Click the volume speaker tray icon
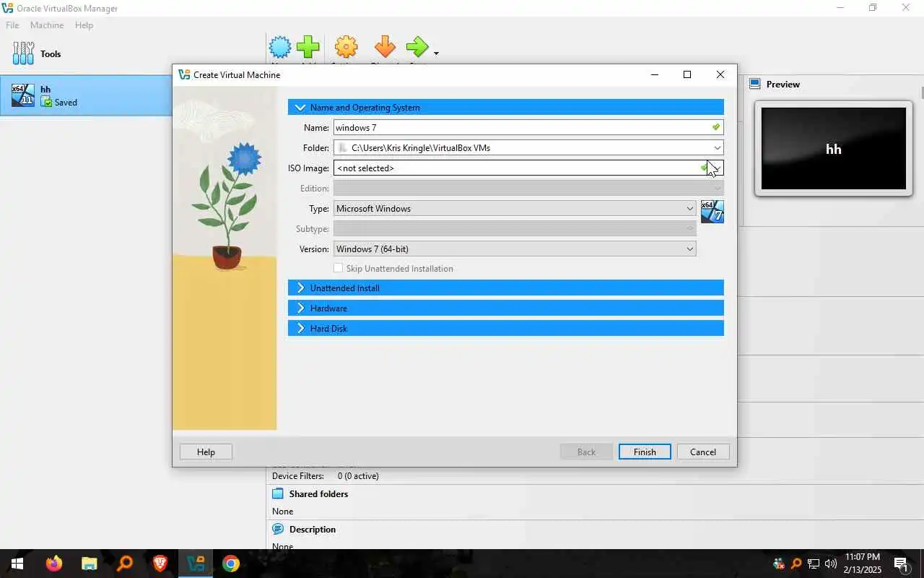Screen dimensions: 924x578 [x=831, y=564]
